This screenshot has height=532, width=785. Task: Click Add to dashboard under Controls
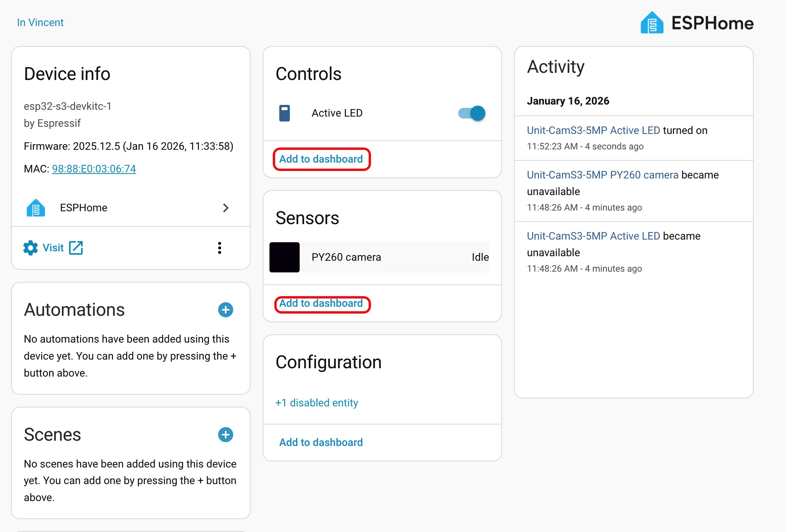(321, 159)
